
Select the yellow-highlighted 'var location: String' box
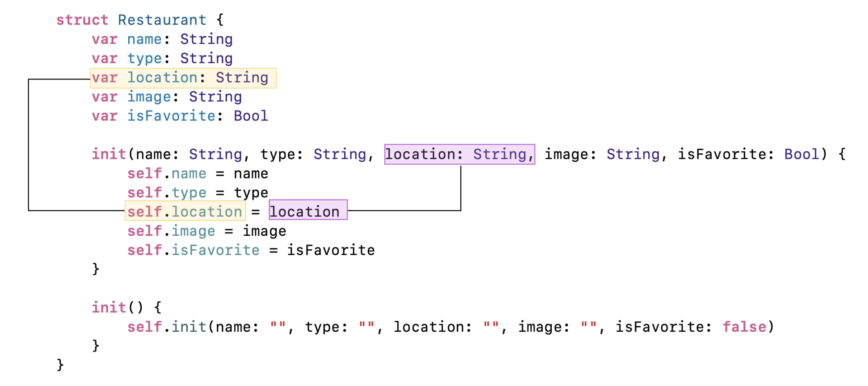(183, 78)
